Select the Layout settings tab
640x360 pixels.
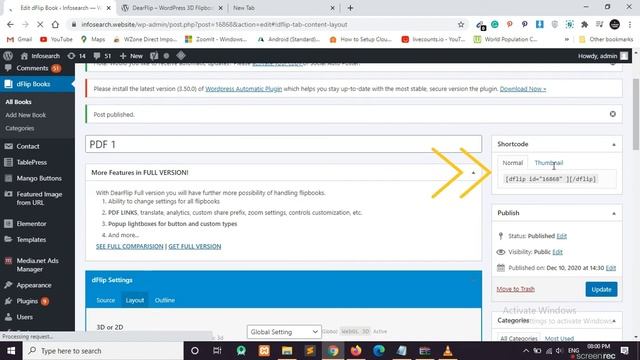(x=135, y=300)
